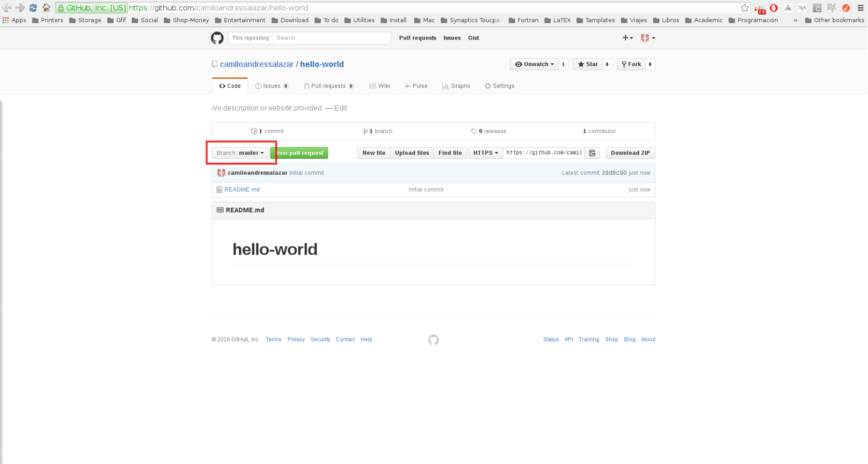Open the Terms footer link

tap(273, 339)
